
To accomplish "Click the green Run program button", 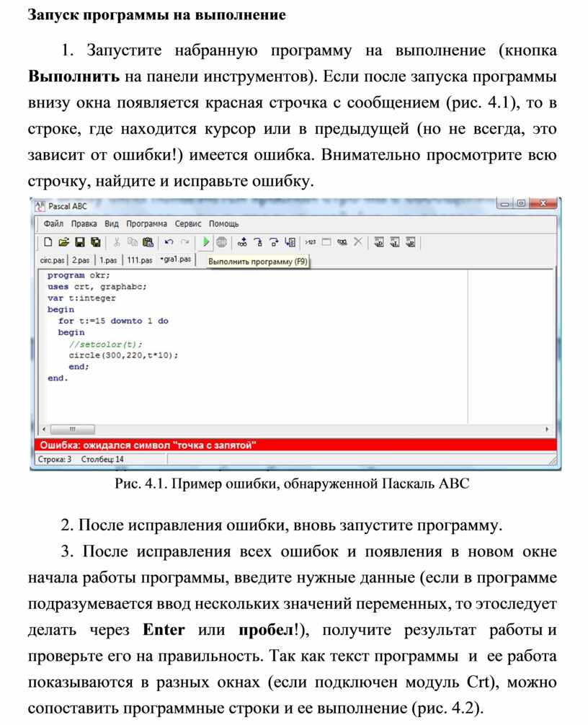I will [x=206, y=242].
